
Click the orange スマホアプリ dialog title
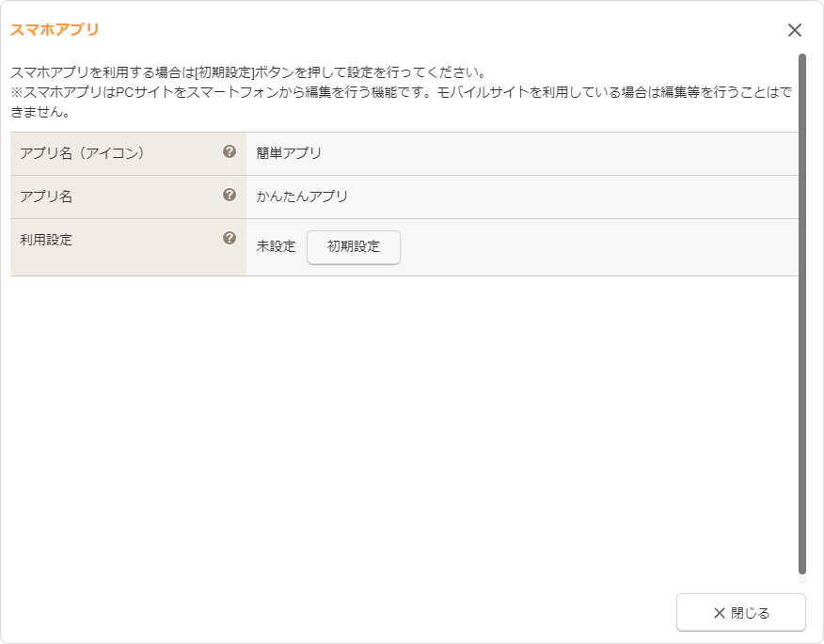[x=55, y=29]
